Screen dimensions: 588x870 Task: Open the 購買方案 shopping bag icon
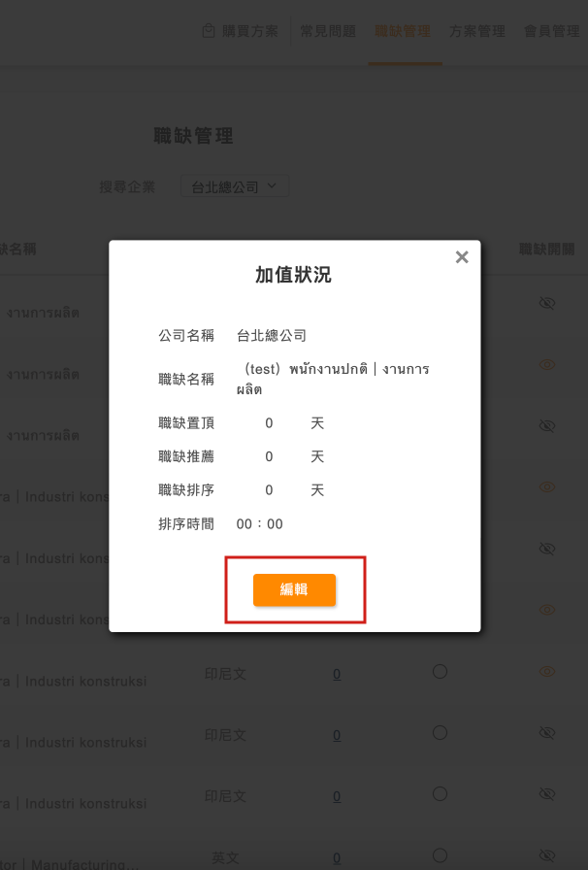coord(209,31)
